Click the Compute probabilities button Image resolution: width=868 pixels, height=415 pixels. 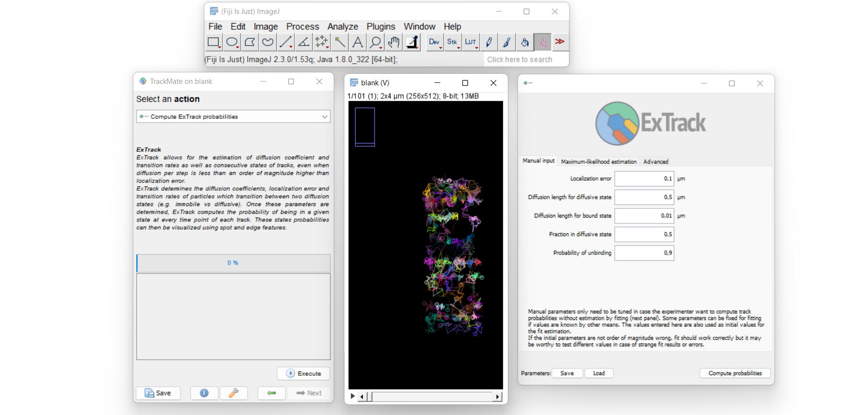click(x=735, y=373)
